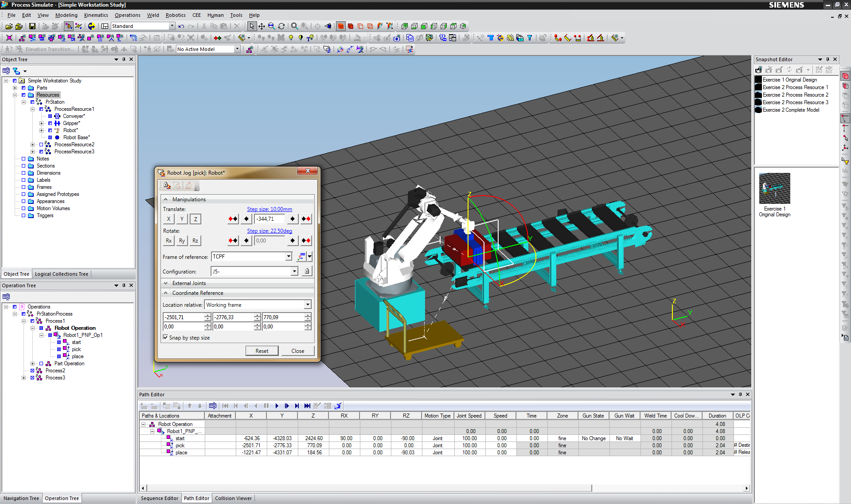
Task: Click the Zoom to Fit magnifier icon
Action: pos(294,26)
